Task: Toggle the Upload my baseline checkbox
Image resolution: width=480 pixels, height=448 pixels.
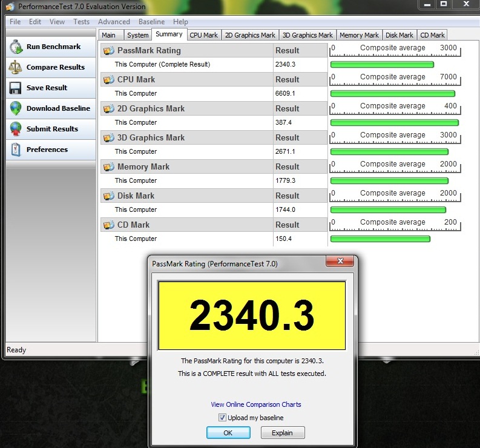Action: [x=222, y=418]
